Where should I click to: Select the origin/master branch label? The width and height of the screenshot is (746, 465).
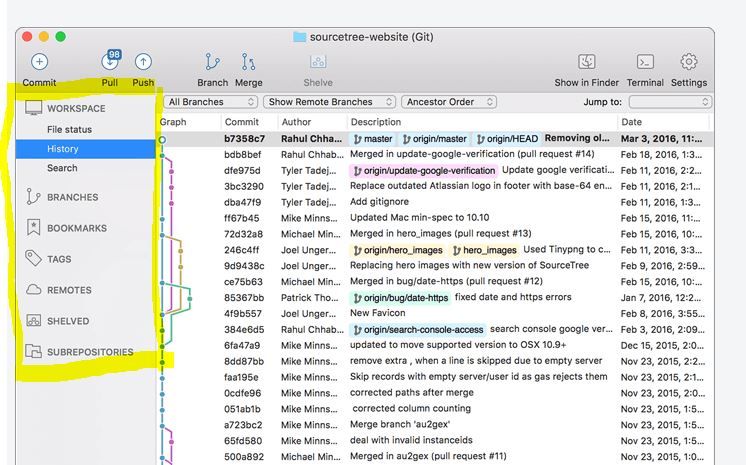pyautogui.click(x=435, y=139)
